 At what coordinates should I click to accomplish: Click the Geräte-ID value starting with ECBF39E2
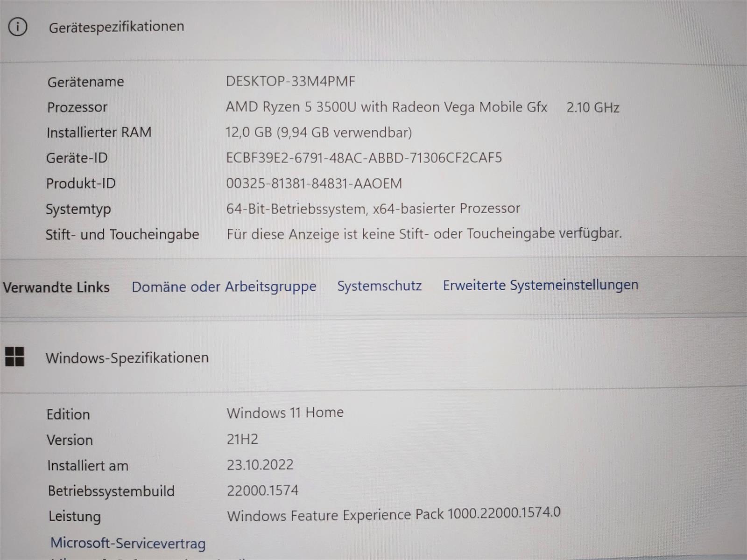364,158
